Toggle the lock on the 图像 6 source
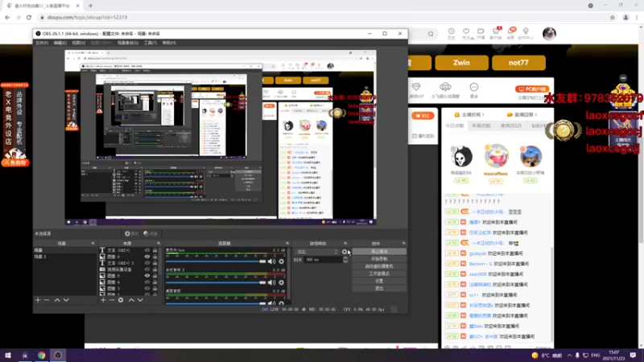 click(x=155, y=257)
